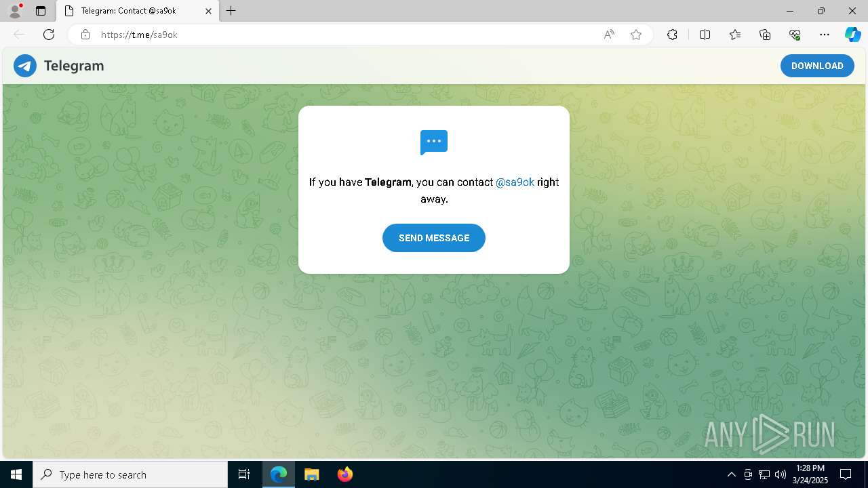868x488 pixels.
Task: Open Collections panel
Action: coord(765,35)
